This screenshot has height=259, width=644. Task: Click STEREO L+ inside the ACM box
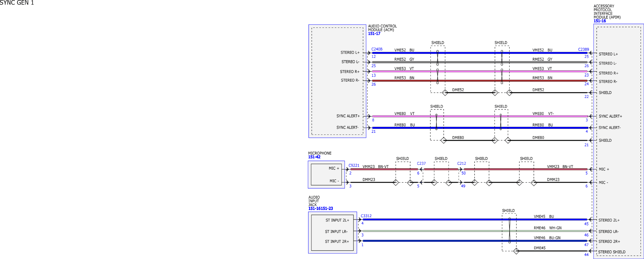click(350, 52)
